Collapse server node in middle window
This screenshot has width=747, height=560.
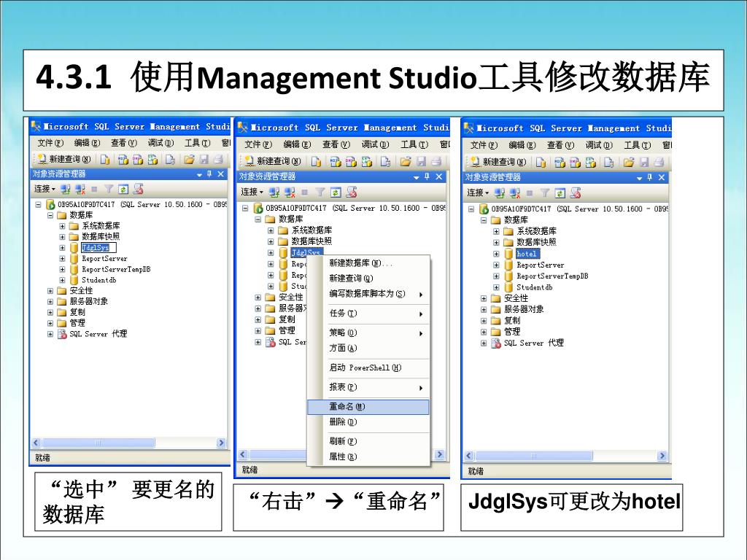(245, 208)
